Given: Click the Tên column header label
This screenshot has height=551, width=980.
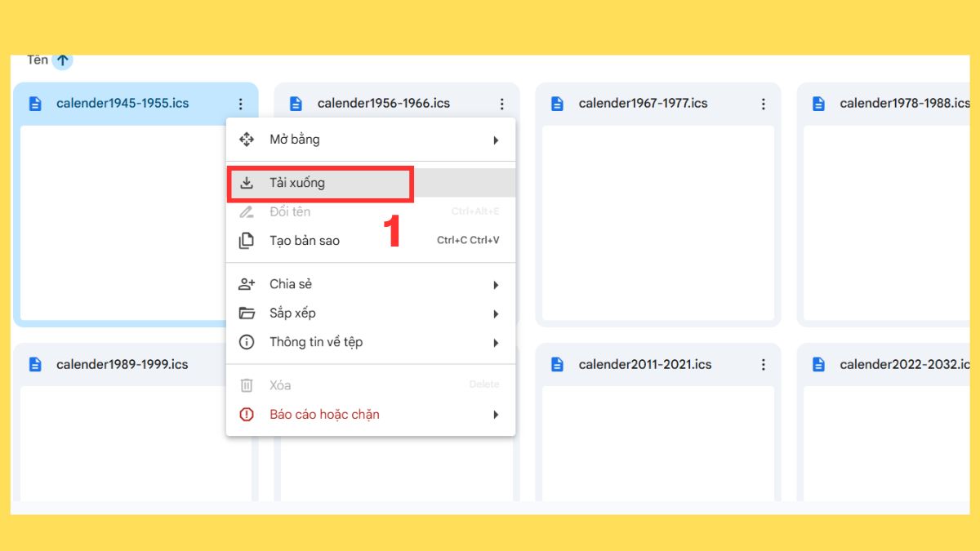Looking at the screenshot, I should [38, 60].
